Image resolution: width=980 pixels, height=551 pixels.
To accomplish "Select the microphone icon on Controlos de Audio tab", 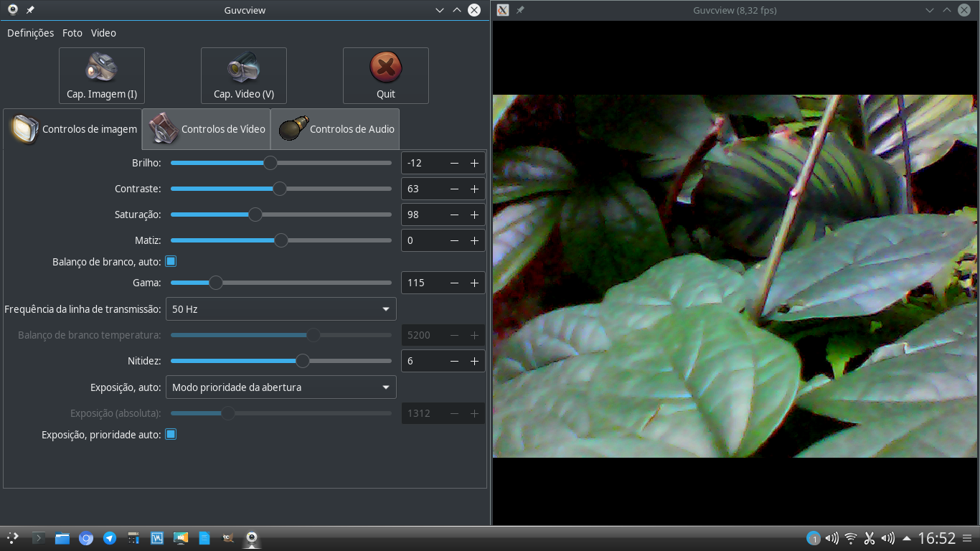I will (293, 129).
